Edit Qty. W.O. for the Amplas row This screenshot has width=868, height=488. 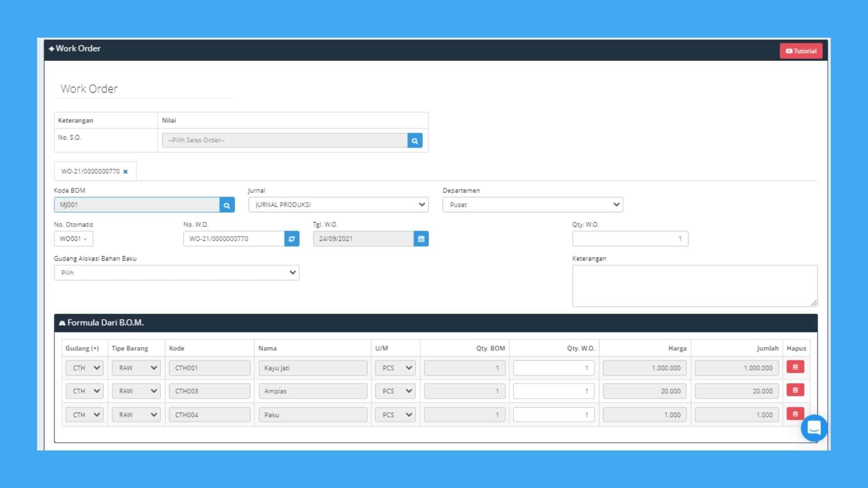click(x=553, y=391)
